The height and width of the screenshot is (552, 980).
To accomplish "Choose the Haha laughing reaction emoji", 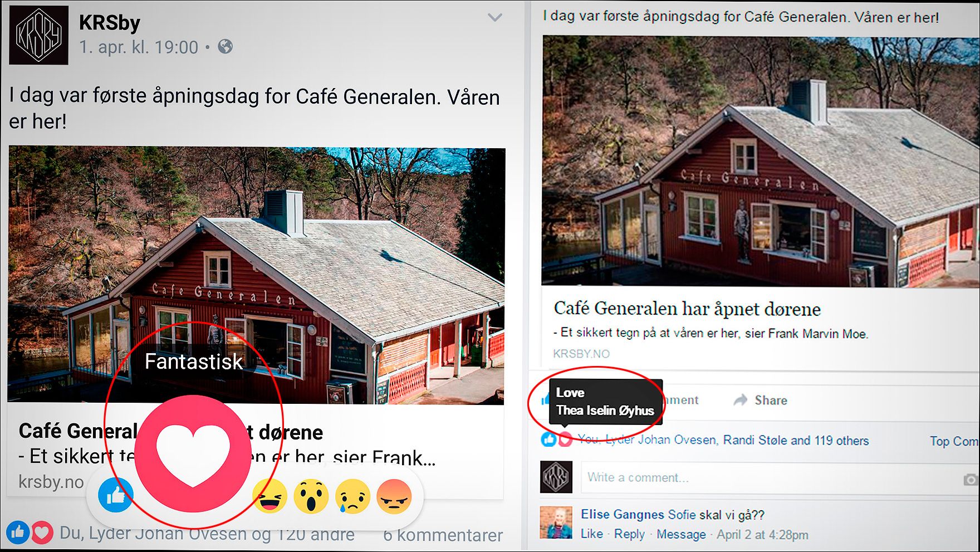I will pos(270,496).
